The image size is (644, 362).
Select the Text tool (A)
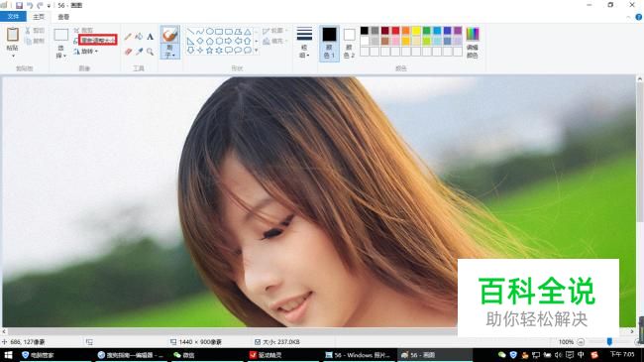(151, 37)
